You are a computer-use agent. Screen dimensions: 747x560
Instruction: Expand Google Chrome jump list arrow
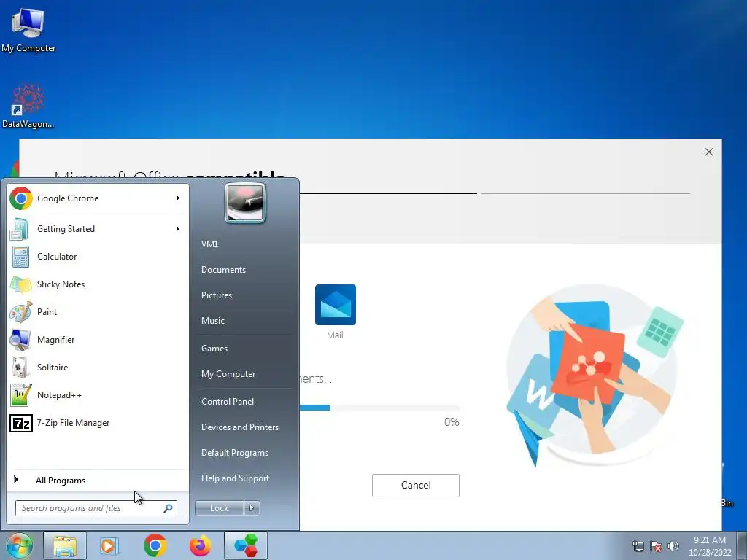pos(178,198)
